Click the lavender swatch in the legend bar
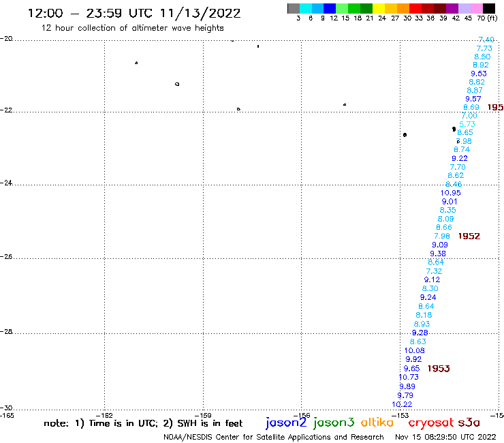 (464, 8)
